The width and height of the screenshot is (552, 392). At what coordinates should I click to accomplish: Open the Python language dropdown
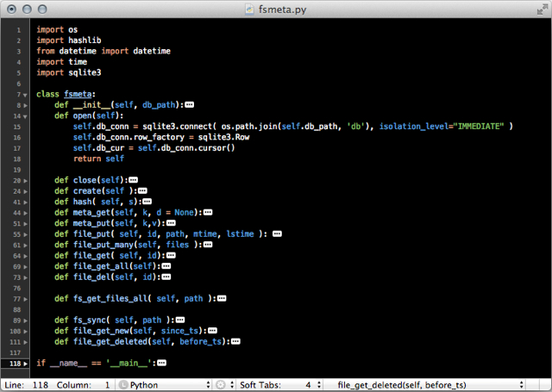click(x=165, y=385)
